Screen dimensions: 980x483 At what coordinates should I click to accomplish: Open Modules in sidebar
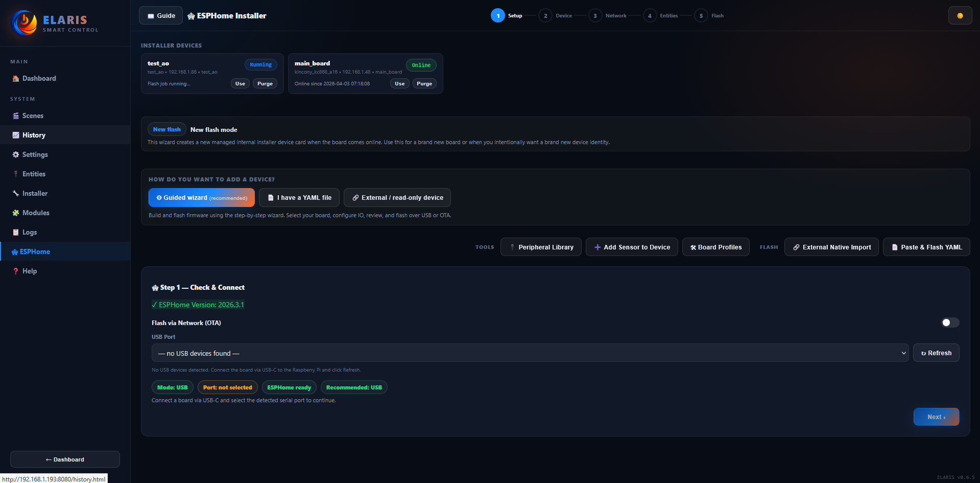[x=65, y=213]
